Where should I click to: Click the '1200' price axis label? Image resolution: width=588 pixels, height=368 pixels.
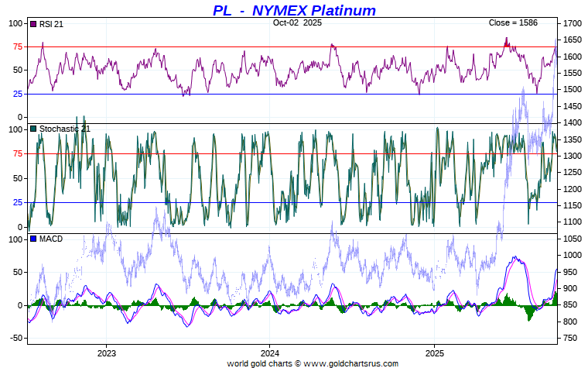tap(573, 189)
